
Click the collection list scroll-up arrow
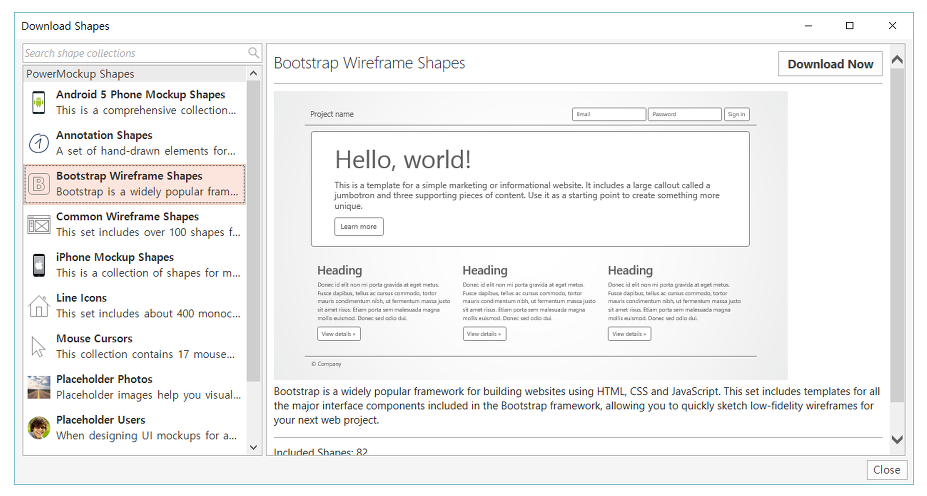pos(254,73)
